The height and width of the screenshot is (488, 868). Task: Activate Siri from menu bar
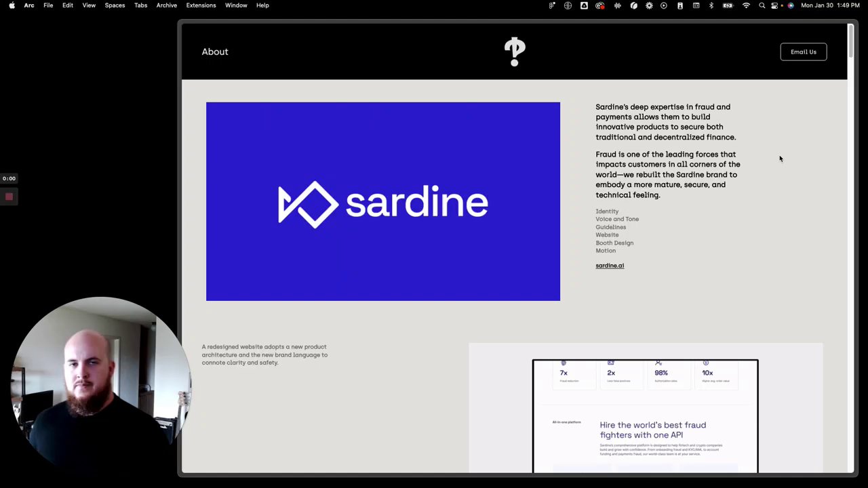click(x=791, y=5)
